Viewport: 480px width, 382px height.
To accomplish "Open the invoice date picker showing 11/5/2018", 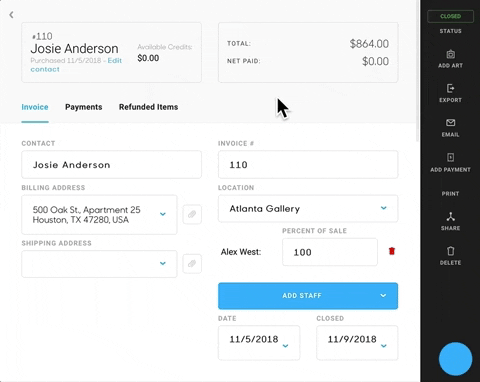I will click(x=259, y=342).
